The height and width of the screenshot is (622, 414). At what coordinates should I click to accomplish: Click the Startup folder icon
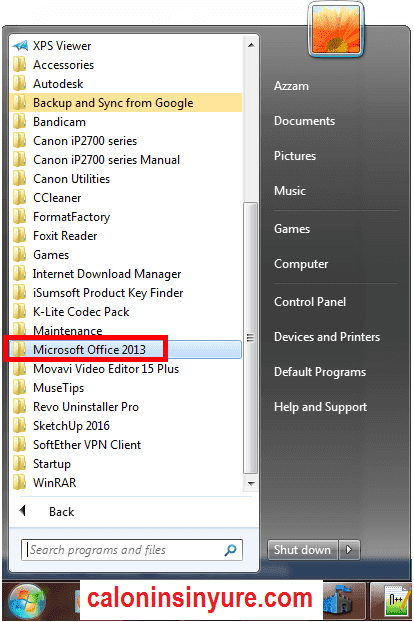(x=20, y=463)
